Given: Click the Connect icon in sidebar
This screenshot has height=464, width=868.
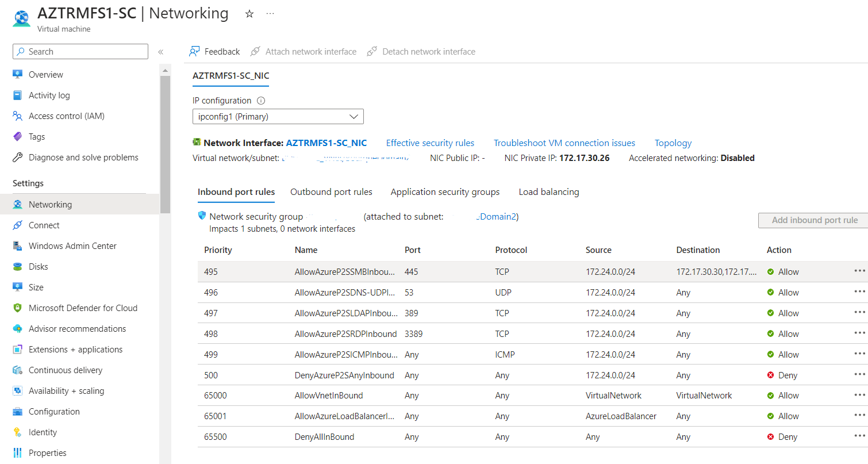Looking at the screenshot, I should 17,225.
